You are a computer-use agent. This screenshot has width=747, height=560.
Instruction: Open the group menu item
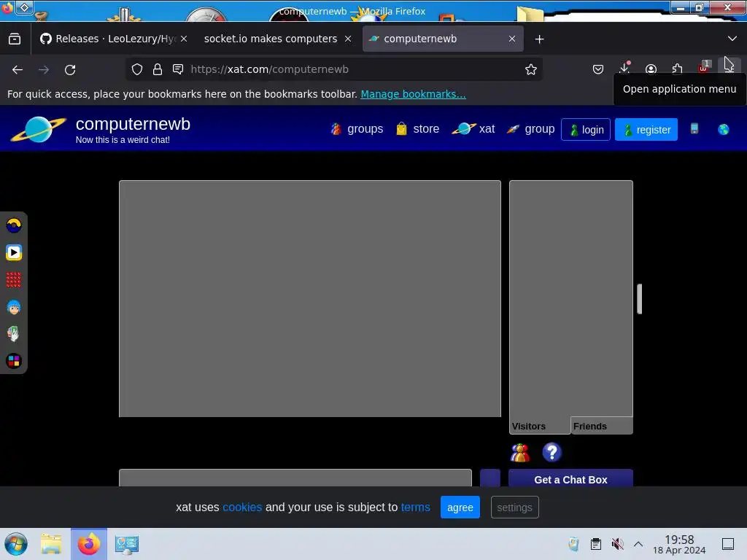pyautogui.click(x=530, y=129)
